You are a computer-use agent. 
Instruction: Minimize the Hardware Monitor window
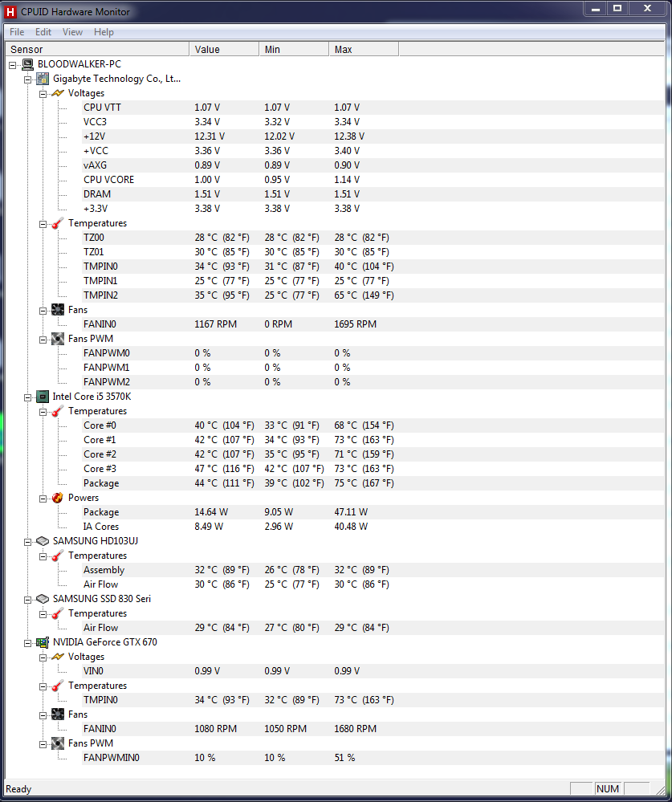(595, 9)
